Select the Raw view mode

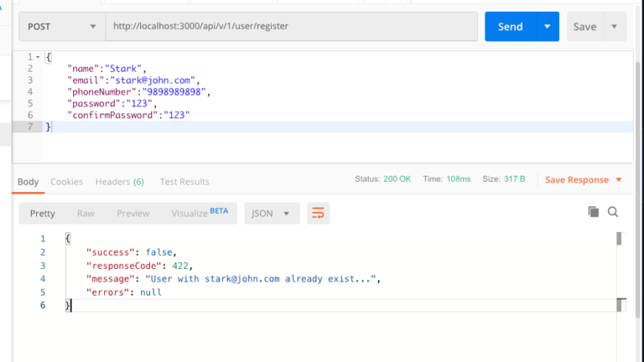[86, 214]
